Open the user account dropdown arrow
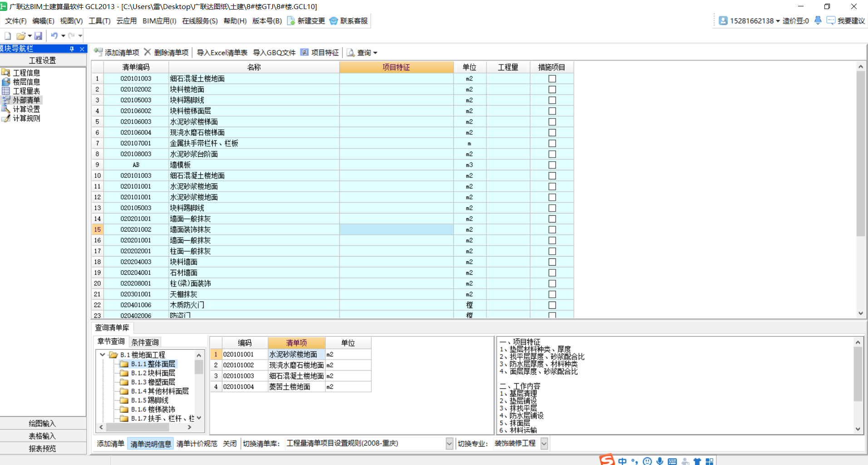The width and height of the screenshot is (868, 465). [778, 21]
